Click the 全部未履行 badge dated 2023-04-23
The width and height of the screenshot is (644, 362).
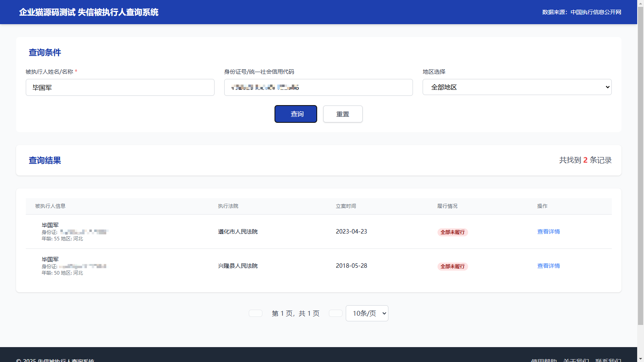(x=452, y=232)
